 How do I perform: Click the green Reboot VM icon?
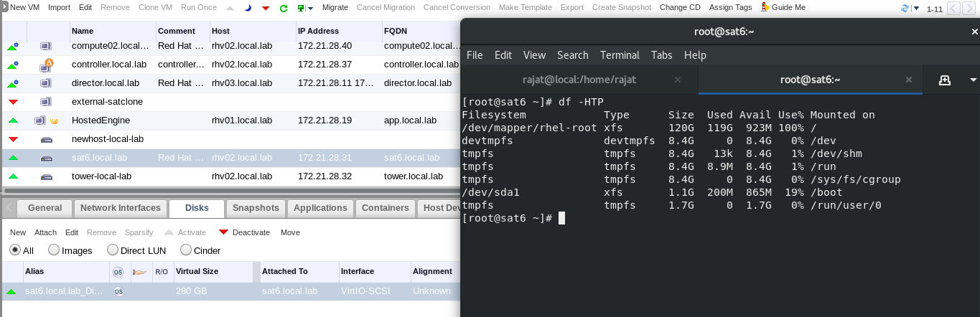tap(284, 8)
